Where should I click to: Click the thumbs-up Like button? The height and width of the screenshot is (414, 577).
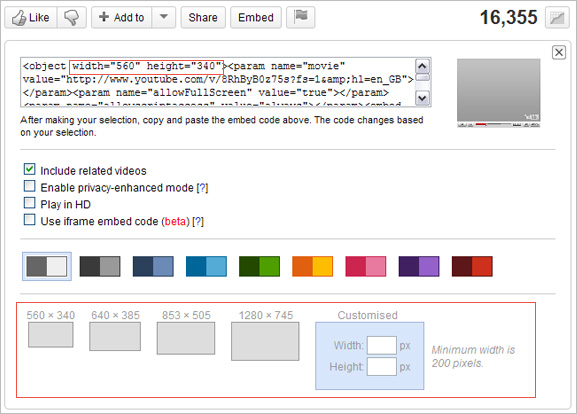coord(31,17)
